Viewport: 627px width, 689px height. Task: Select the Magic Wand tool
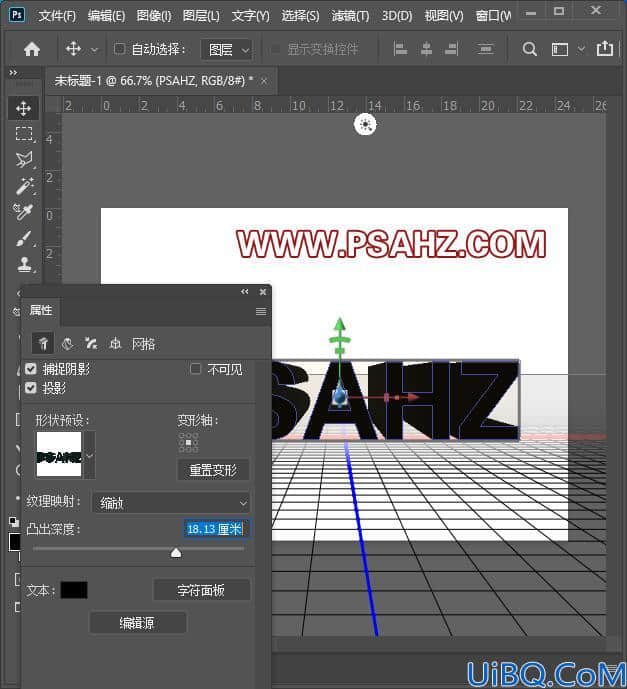pos(24,186)
